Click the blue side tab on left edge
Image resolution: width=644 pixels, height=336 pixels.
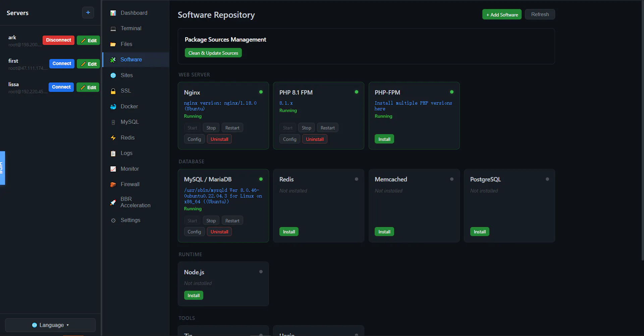[2, 168]
